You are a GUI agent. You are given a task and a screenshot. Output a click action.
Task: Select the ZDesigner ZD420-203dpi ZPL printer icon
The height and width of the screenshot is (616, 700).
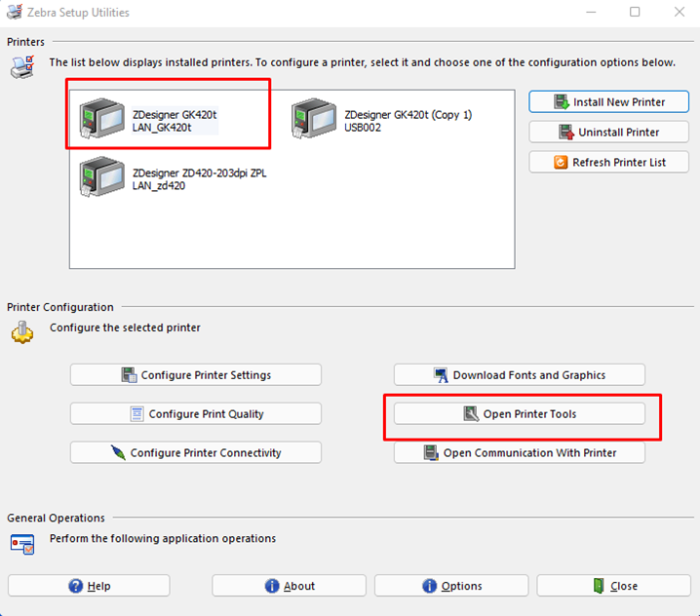click(101, 176)
